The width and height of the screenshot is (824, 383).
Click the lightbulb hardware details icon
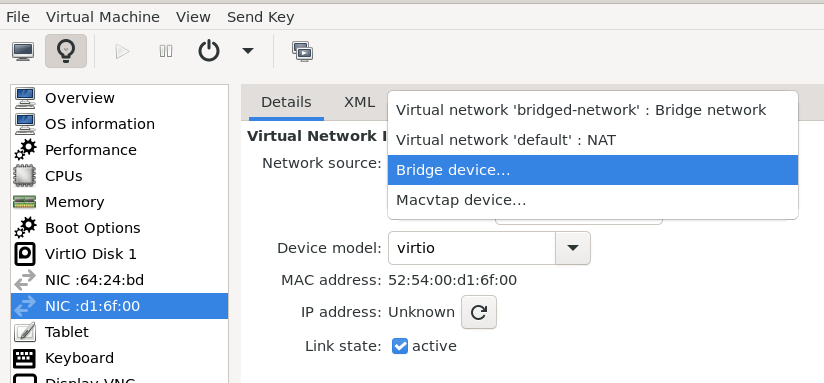[66, 51]
